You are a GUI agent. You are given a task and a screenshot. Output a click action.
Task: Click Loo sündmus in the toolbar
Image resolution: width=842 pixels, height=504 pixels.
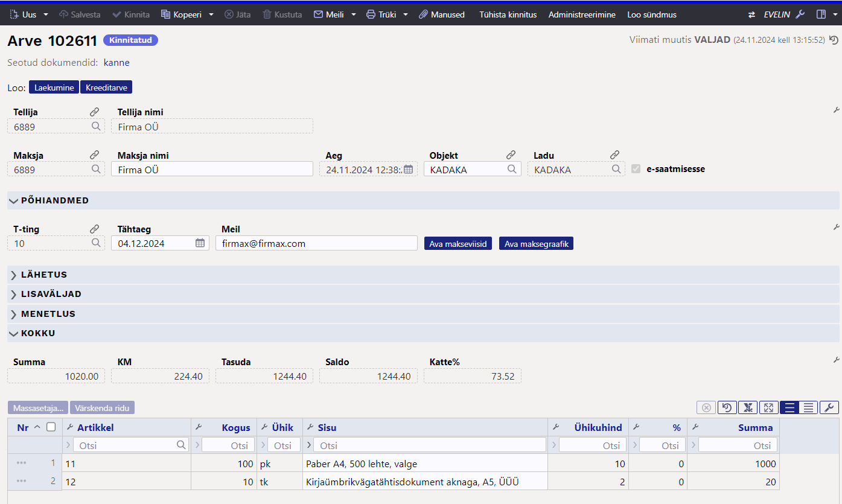coord(652,14)
